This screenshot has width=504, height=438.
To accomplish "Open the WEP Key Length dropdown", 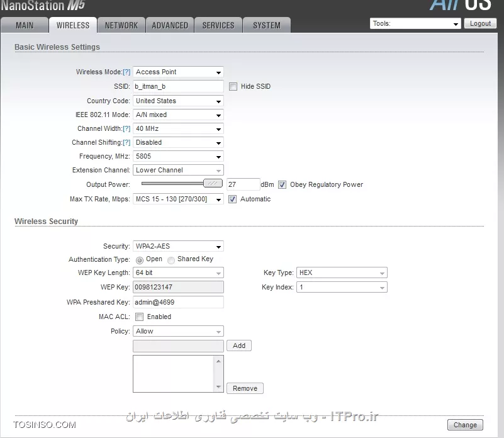I will tap(178, 272).
